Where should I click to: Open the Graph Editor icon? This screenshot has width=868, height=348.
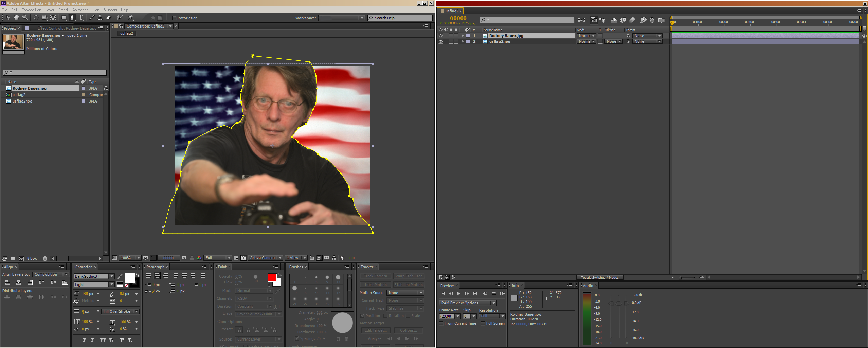[x=661, y=20]
